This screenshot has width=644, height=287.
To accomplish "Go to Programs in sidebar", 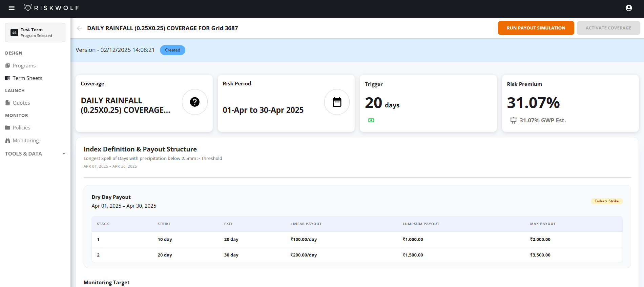I will point(24,66).
